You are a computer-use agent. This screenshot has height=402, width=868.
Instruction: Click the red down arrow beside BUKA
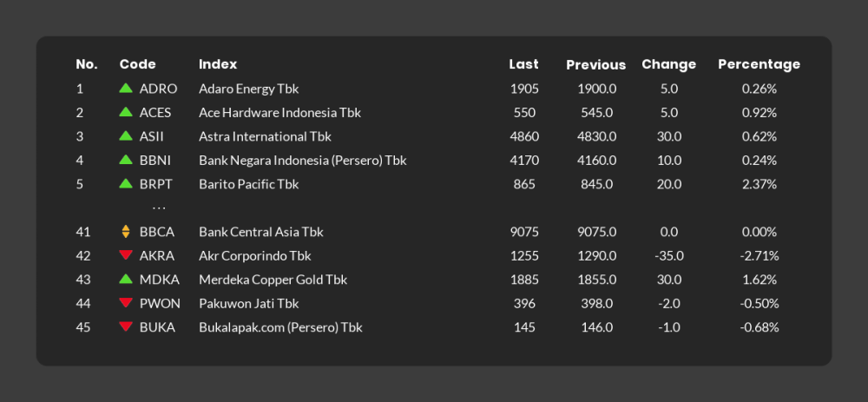click(x=126, y=327)
